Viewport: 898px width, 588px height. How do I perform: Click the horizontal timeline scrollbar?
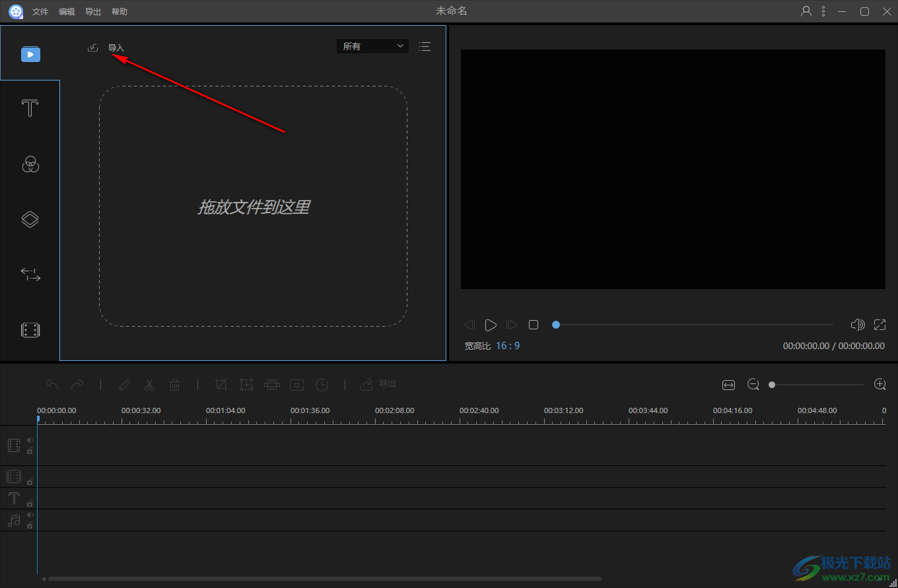tap(324, 579)
